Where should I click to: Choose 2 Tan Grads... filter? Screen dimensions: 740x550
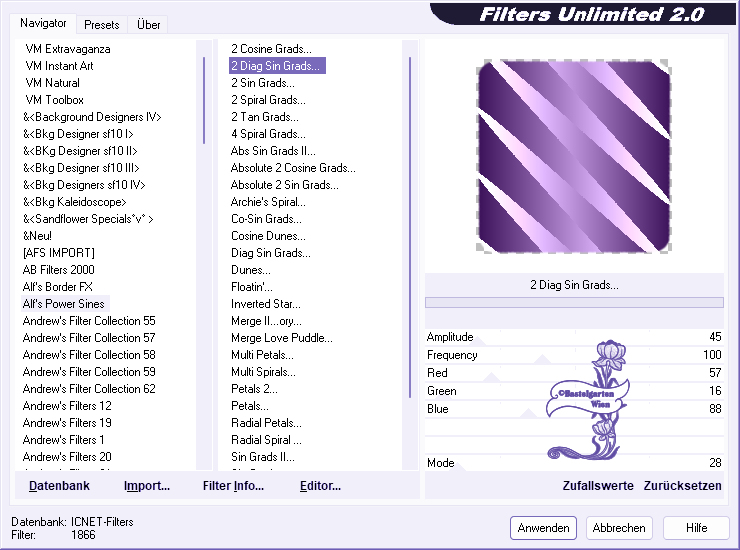click(265, 117)
